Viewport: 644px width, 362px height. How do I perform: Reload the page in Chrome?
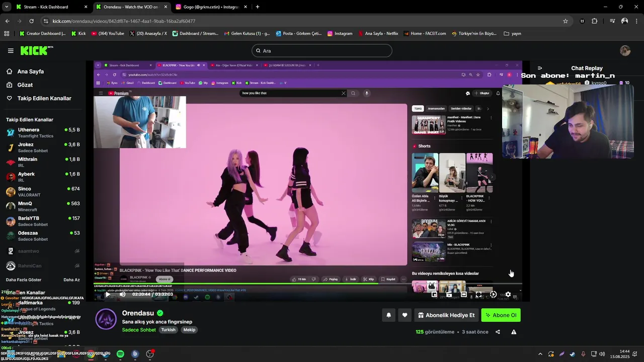coord(31,21)
